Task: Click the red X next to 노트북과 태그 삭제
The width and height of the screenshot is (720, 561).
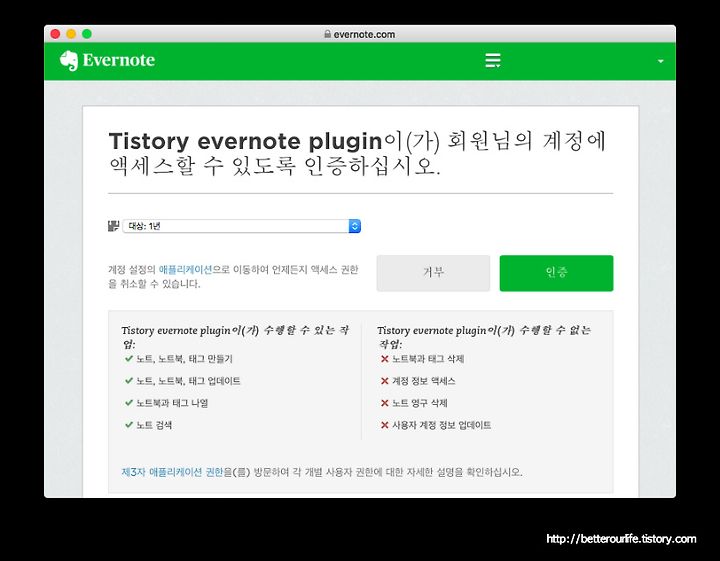Action: click(385, 359)
